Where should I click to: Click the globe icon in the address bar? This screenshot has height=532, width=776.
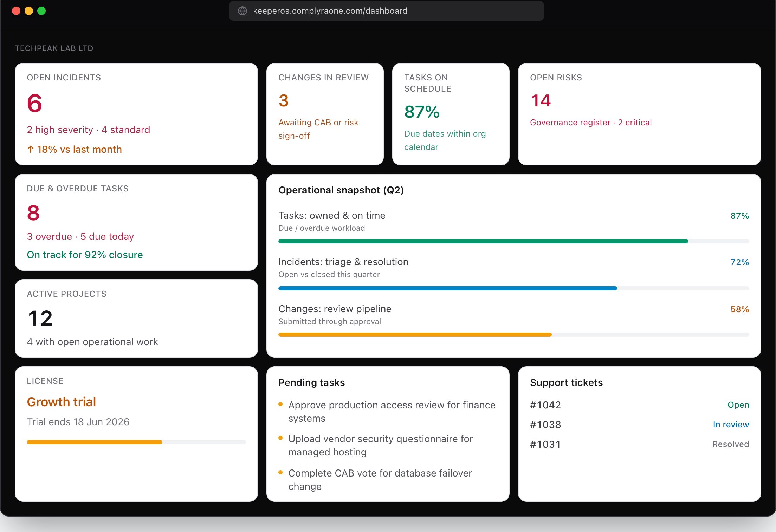pos(242,11)
